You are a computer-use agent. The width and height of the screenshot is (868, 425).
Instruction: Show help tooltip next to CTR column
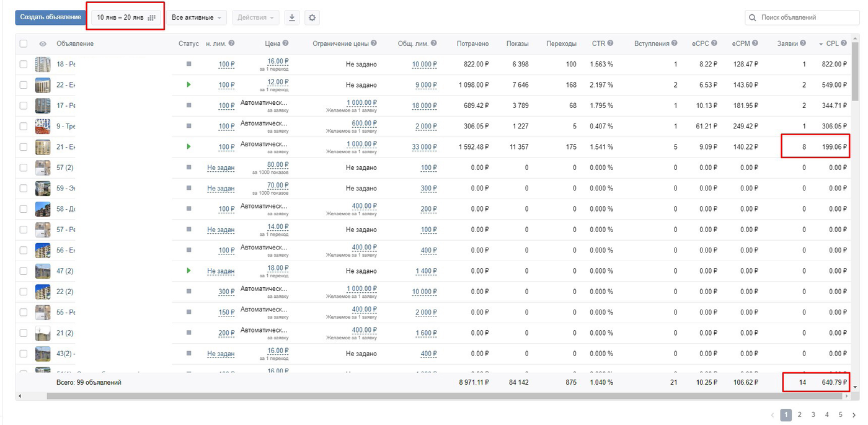(611, 43)
